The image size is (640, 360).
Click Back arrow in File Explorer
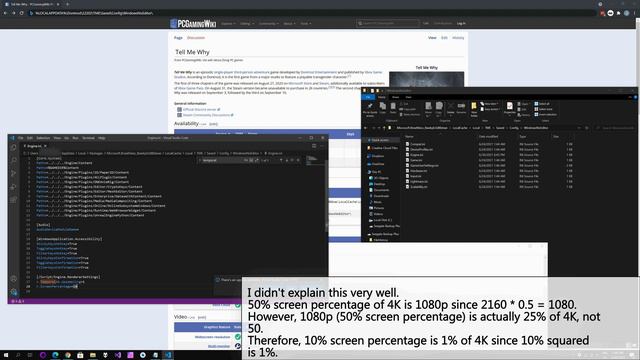pos(366,128)
